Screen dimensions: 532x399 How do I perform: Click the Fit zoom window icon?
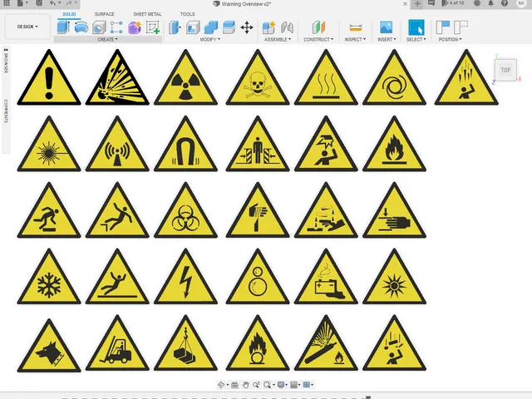pyautogui.click(x=268, y=385)
